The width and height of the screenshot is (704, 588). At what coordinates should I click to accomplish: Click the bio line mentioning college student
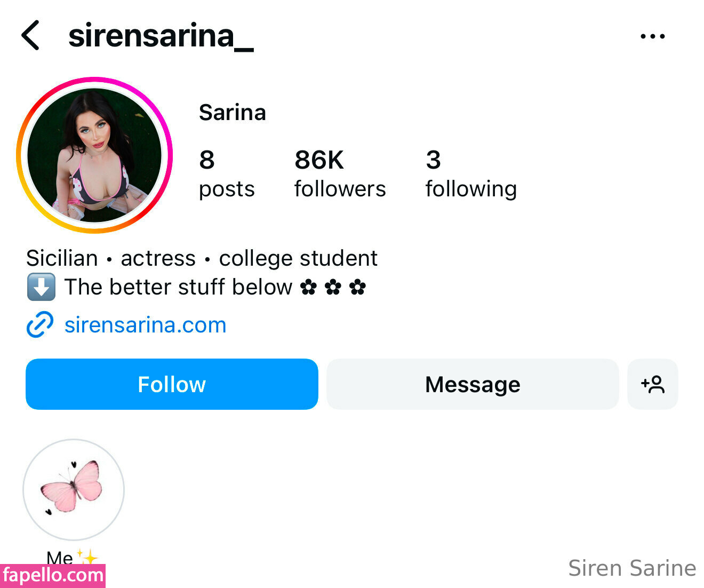pos(202,258)
